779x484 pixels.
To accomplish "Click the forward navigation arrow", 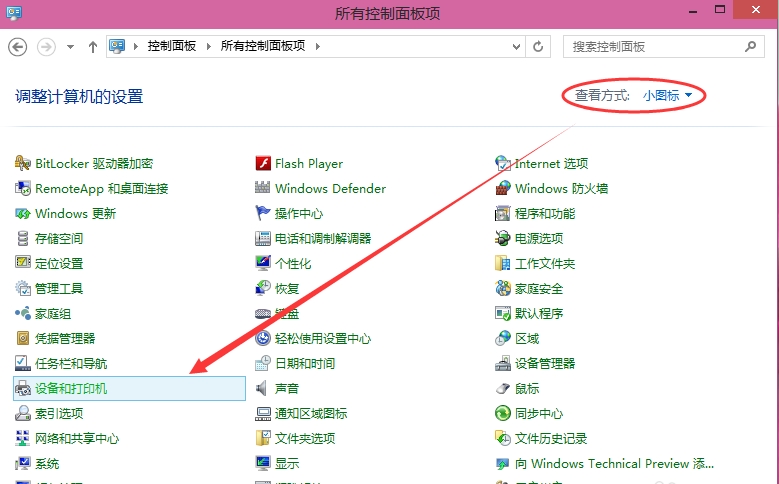I will click(x=46, y=47).
